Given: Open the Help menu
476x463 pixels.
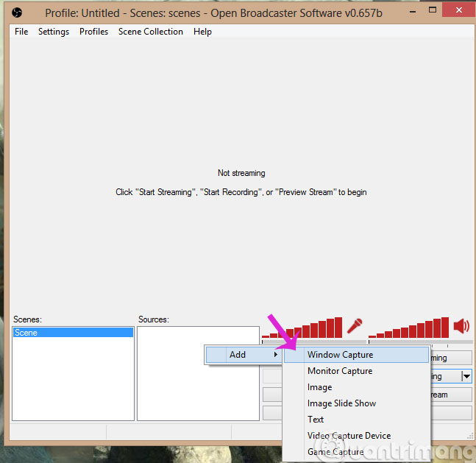Looking at the screenshot, I should [202, 32].
